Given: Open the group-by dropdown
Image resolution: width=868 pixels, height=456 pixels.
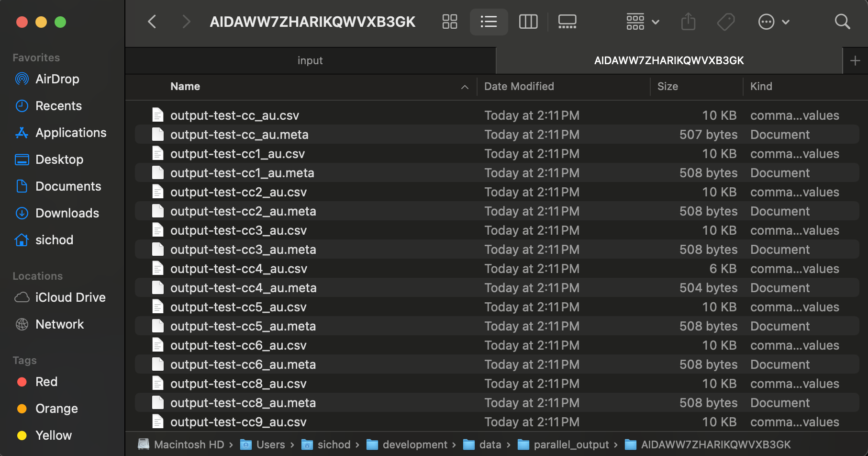Looking at the screenshot, I should click(x=642, y=22).
